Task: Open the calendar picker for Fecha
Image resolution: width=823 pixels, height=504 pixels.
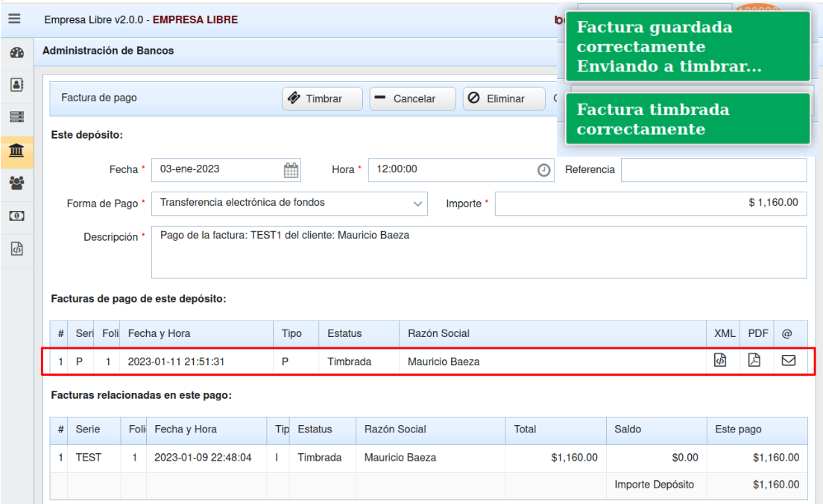Action: coord(291,170)
